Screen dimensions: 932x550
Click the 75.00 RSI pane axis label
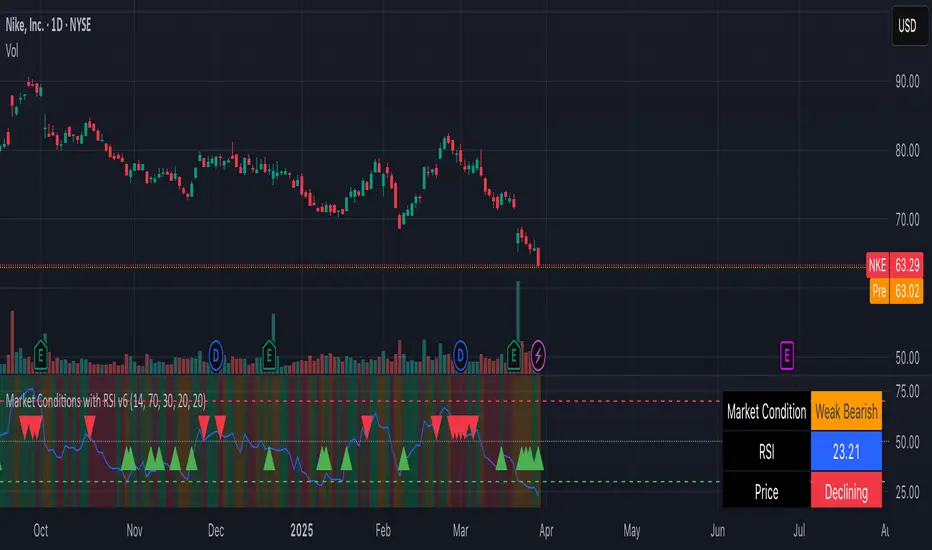click(x=907, y=391)
